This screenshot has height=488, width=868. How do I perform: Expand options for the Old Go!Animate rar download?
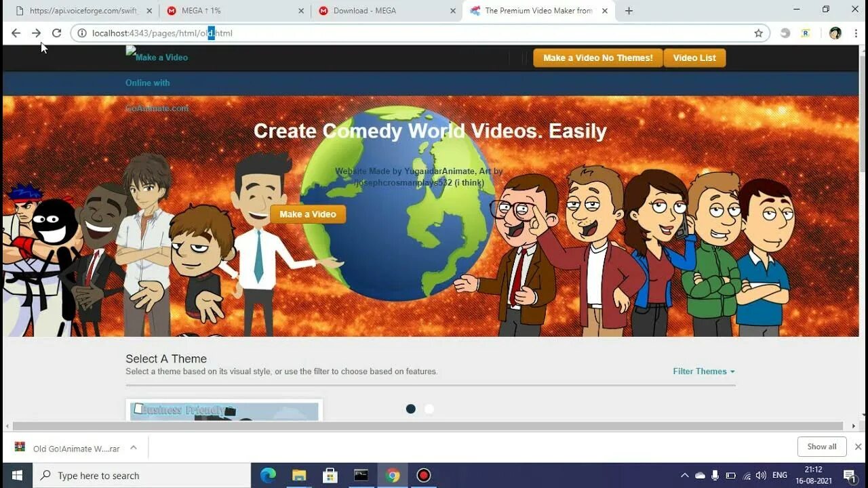[x=134, y=447]
